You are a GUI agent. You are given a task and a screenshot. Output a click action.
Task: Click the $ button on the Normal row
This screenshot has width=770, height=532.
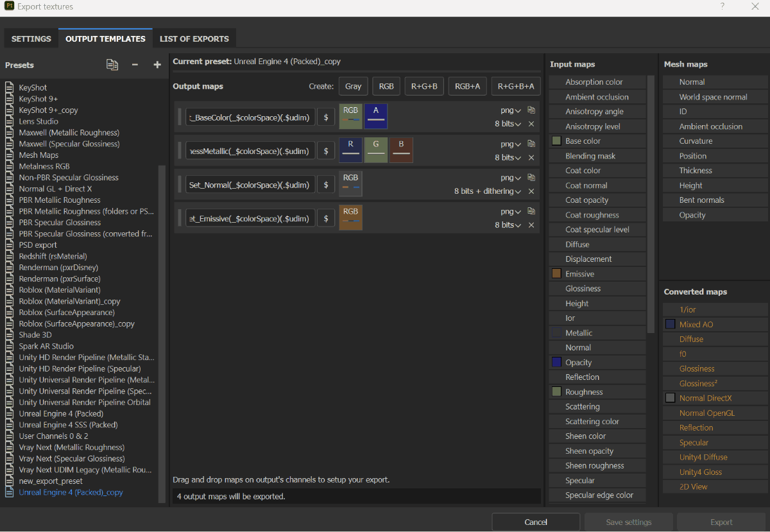coord(326,184)
